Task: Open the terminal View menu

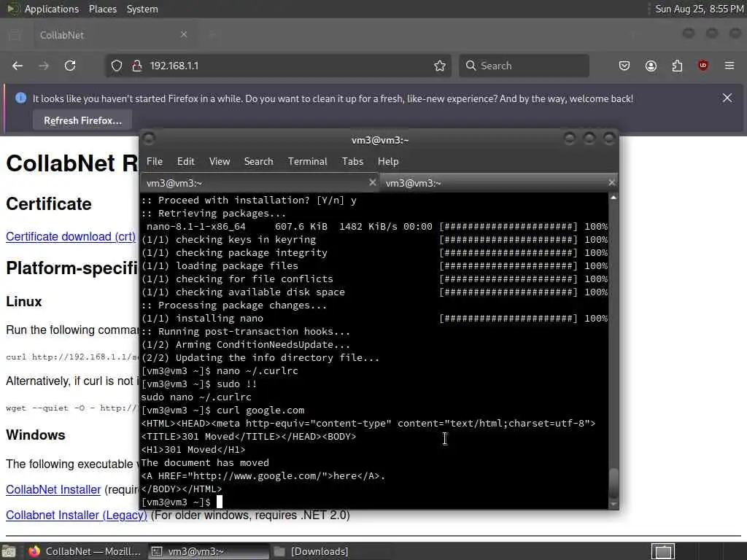Action: pyautogui.click(x=220, y=161)
